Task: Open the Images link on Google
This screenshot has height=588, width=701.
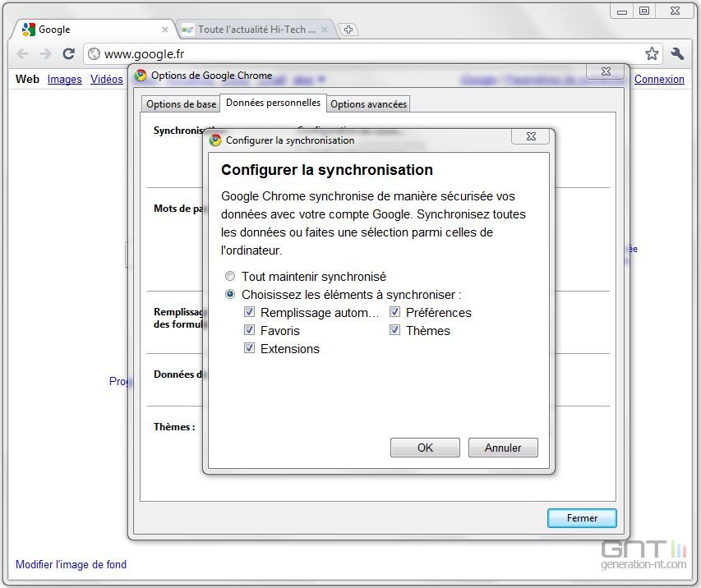Action: (64, 79)
